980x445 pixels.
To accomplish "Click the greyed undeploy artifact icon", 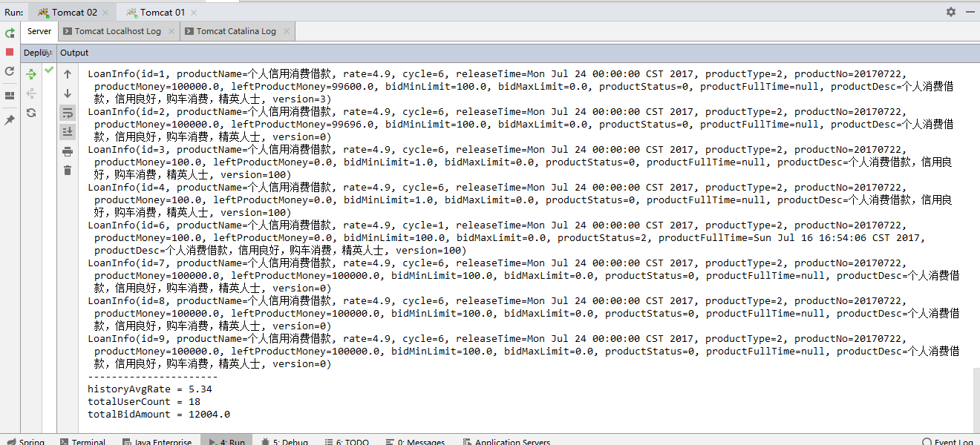I will [x=31, y=93].
